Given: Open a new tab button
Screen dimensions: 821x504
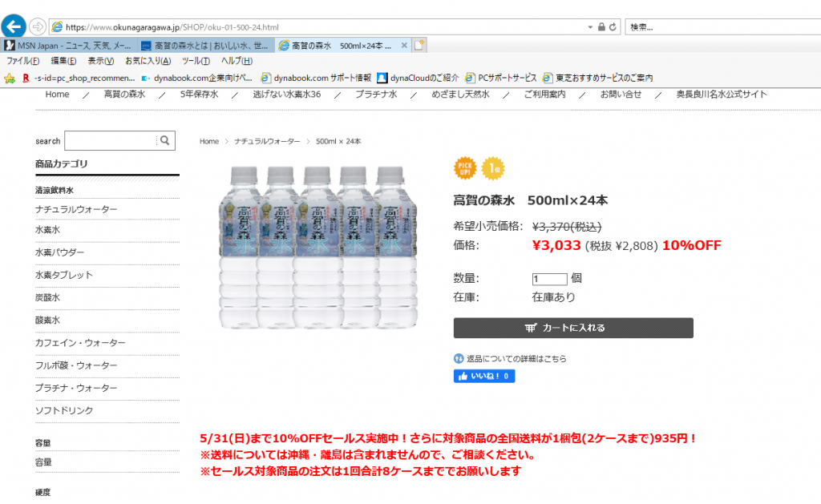Looking at the screenshot, I should [419, 46].
